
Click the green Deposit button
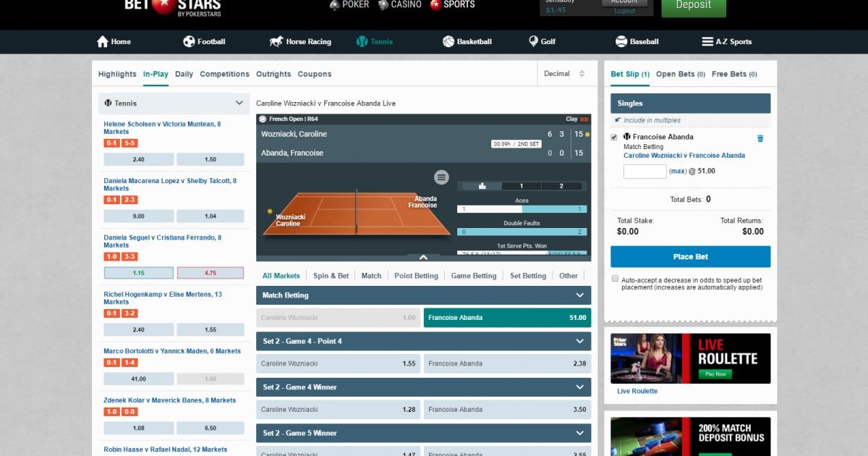[693, 7]
